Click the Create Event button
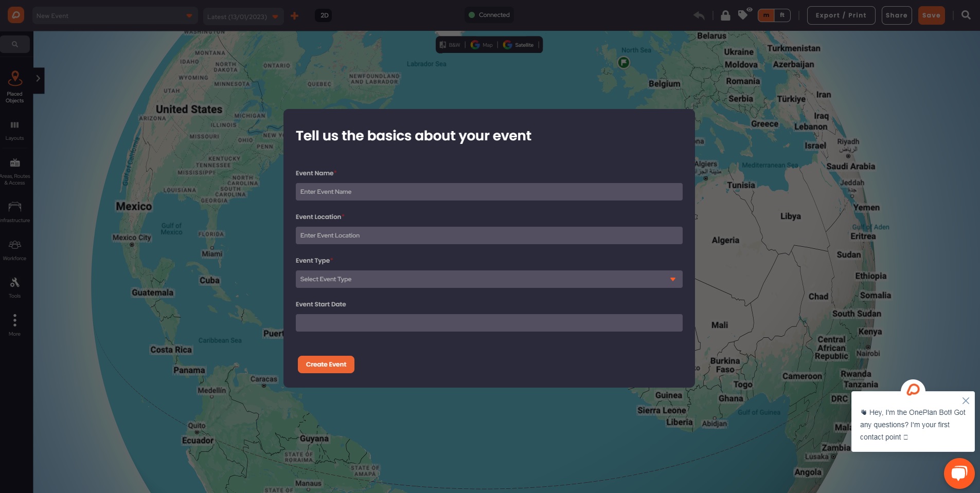980x493 pixels. pyautogui.click(x=325, y=364)
